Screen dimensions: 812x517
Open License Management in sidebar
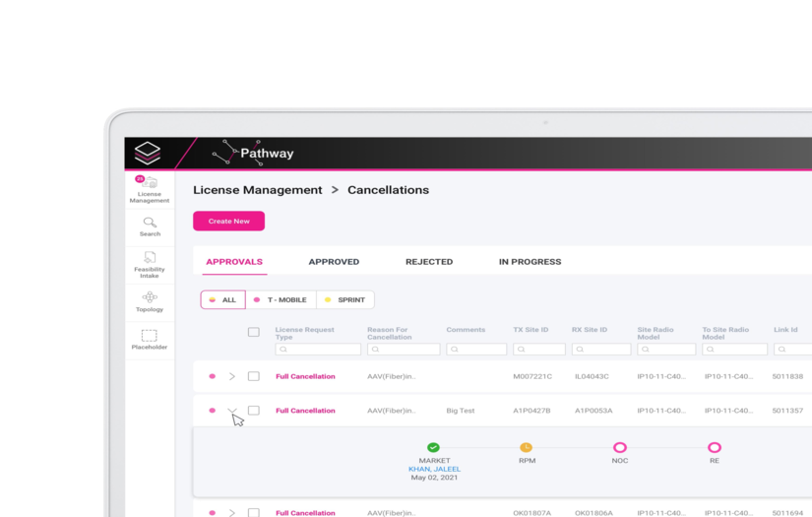(x=150, y=190)
